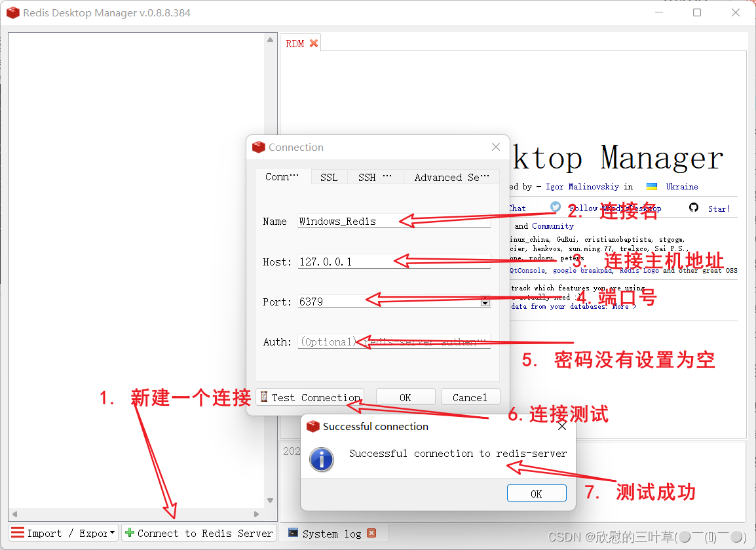Image resolution: width=756 pixels, height=550 pixels.
Task: Close the Successful connection popup
Action: click(561, 427)
